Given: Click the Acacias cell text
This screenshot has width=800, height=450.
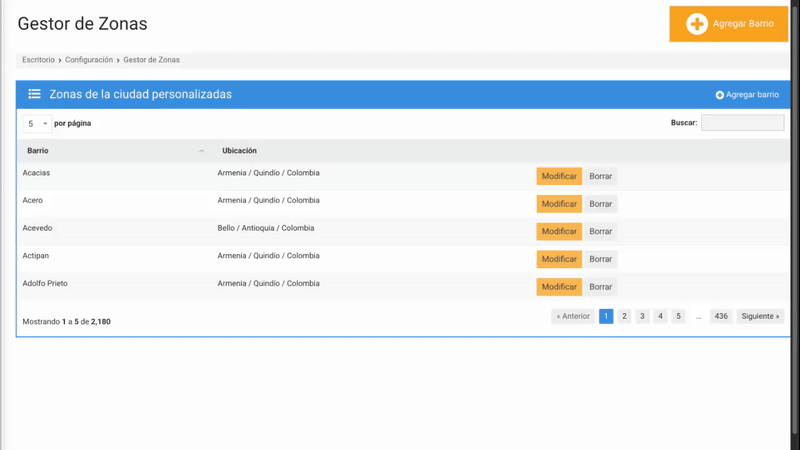Looking at the screenshot, I should pyautogui.click(x=36, y=173).
